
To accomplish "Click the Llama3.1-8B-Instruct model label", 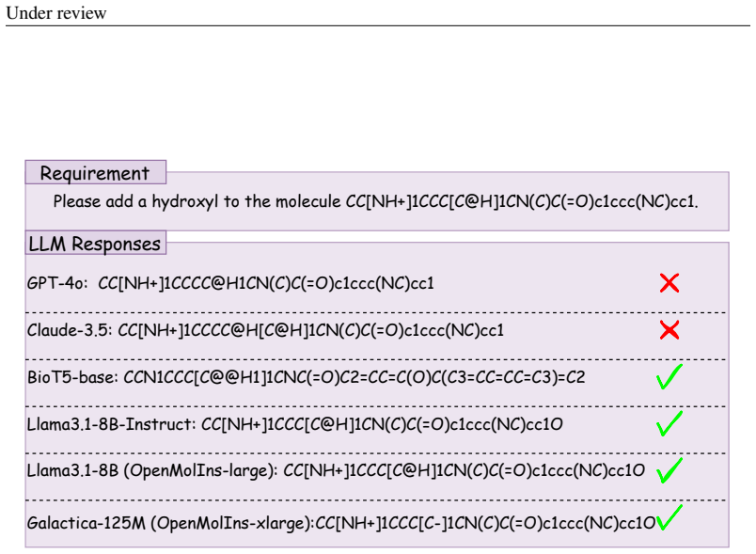I will [111, 424].
